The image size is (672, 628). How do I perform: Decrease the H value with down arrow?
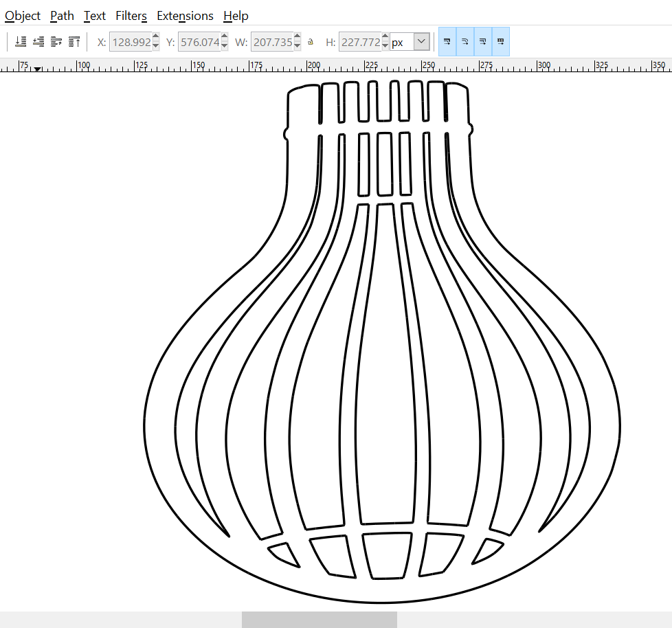coord(385,46)
